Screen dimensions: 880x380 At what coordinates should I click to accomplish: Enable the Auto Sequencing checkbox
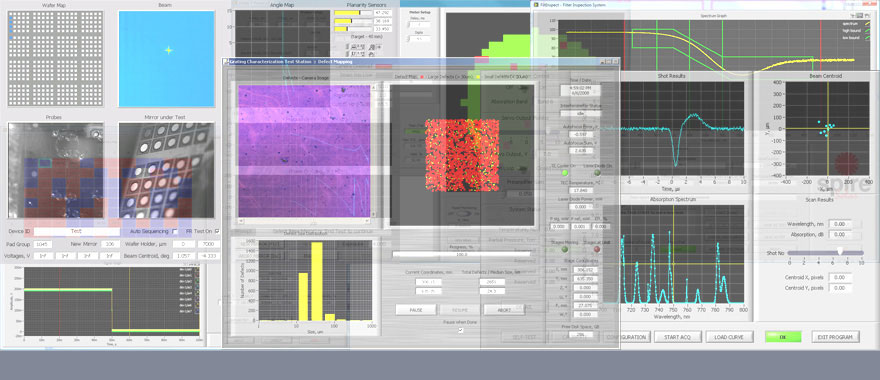coord(175,231)
